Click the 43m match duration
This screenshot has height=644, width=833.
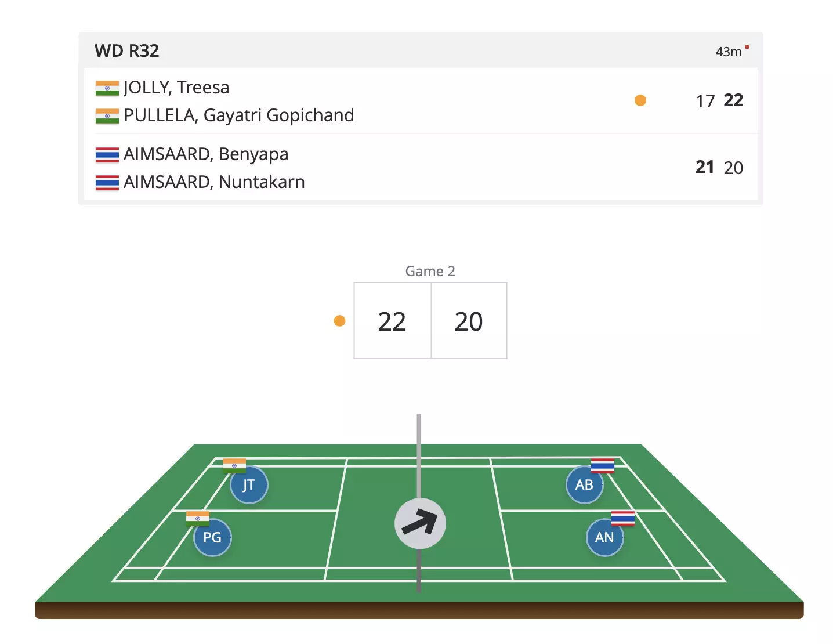coord(728,52)
